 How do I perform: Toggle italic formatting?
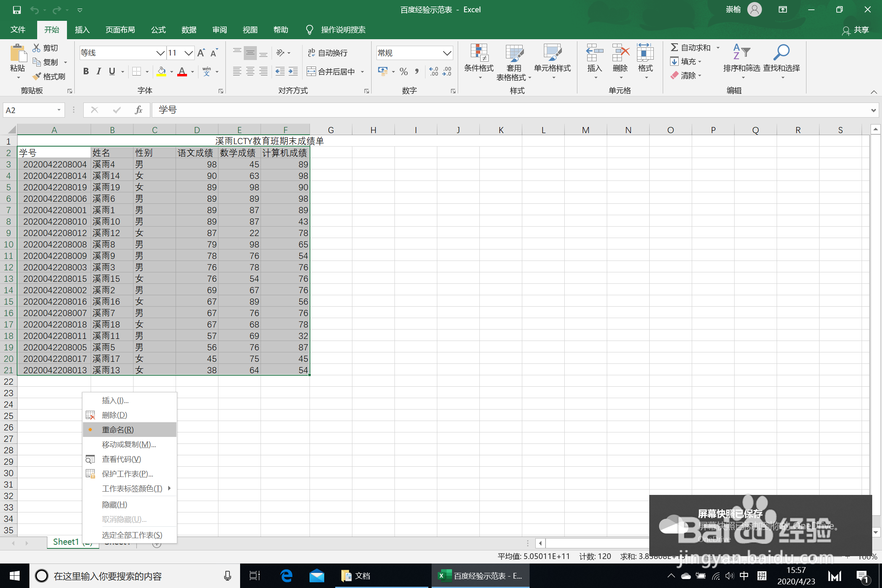pyautogui.click(x=99, y=71)
